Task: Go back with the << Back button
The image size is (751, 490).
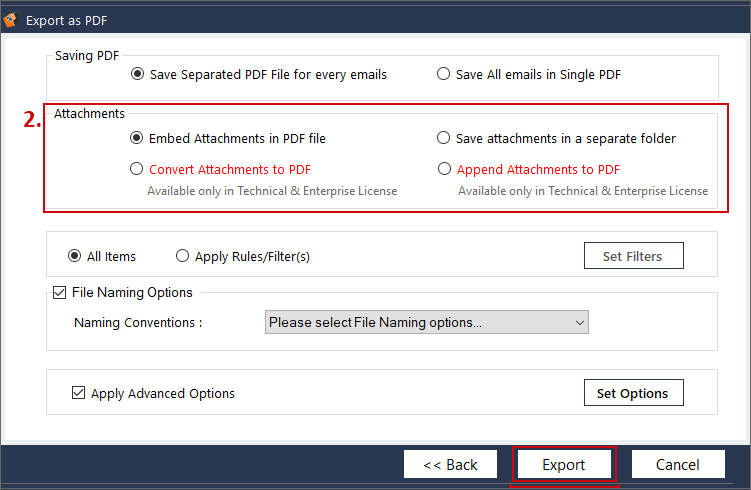Action: coord(450,465)
